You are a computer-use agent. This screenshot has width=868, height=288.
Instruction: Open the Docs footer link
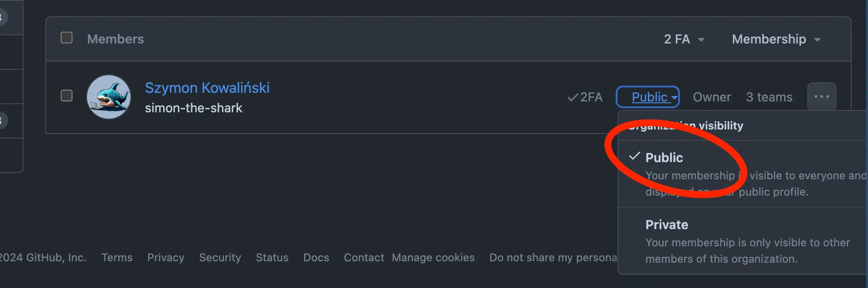click(x=316, y=258)
